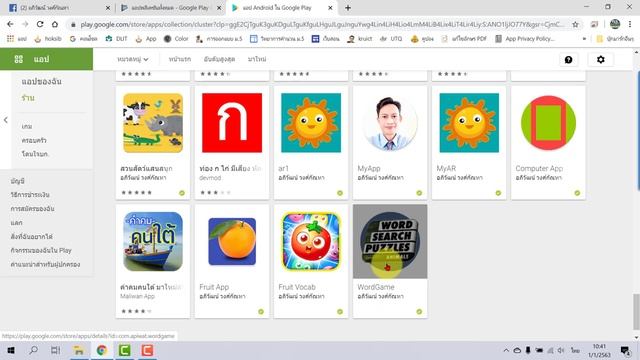Viewport: 640px width, 360px height.
Task: Open the Account sidebar link
Action: coord(18,181)
